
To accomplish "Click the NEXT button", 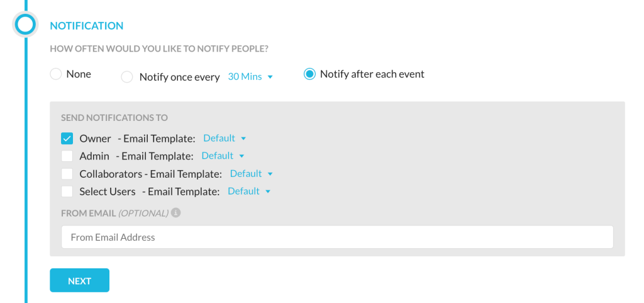I will click(x=80, y=280).
